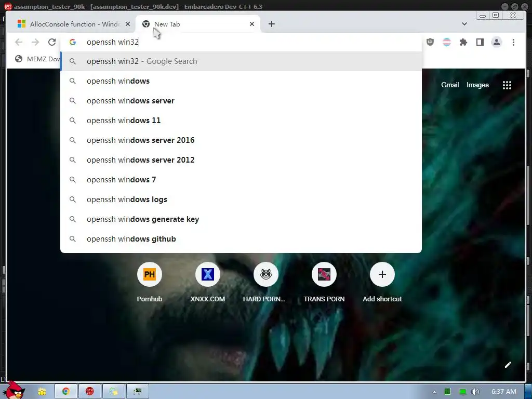This screenshot has height=399, width=532.
Task: Open the Images link
Action: [x=478, y=85]
